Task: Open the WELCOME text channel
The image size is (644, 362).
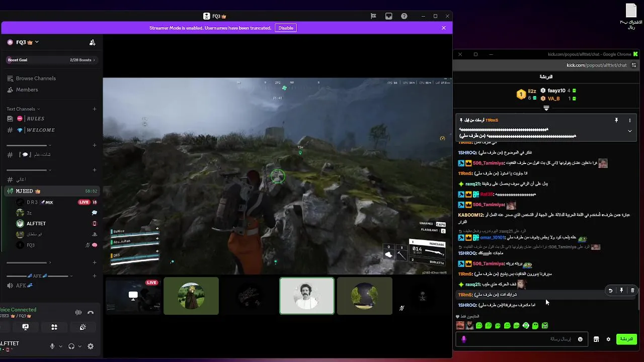Action: [51, 130]
